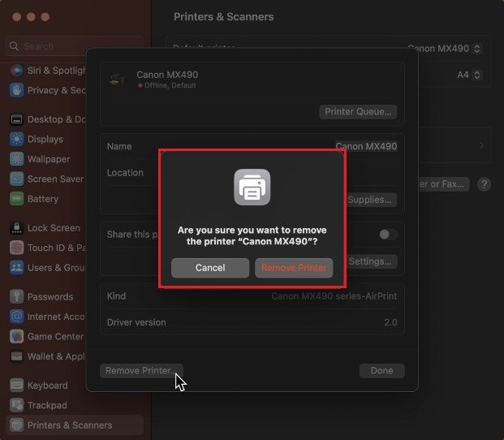Select the Keyboard sidebar icon
The width and height of the screenshot is (504, 440).
point(17,386)
